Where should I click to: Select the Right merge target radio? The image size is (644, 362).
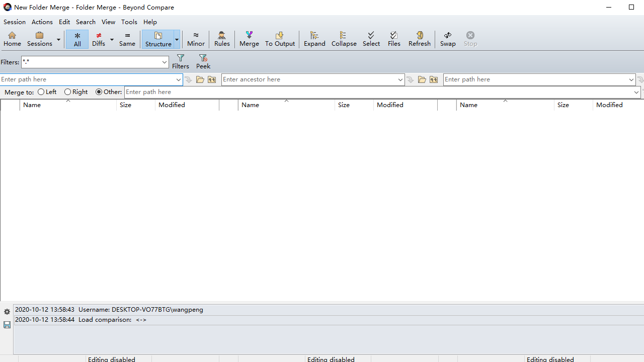point(67,92)
